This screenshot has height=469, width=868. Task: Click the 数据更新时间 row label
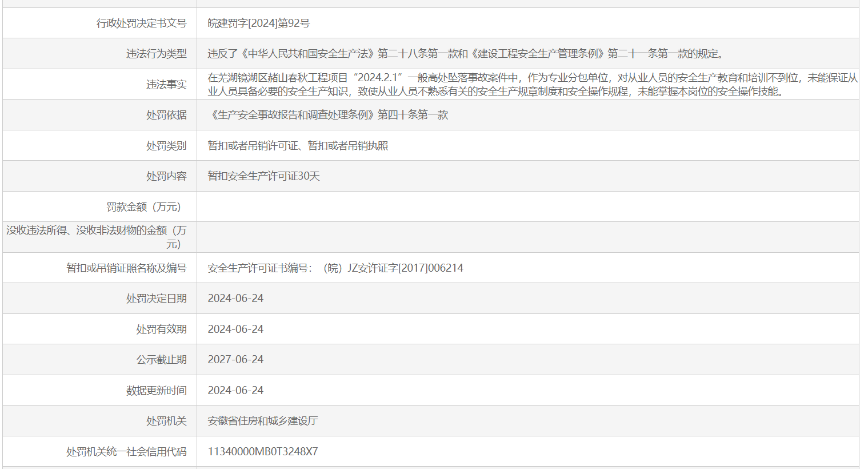click(156, 391)
